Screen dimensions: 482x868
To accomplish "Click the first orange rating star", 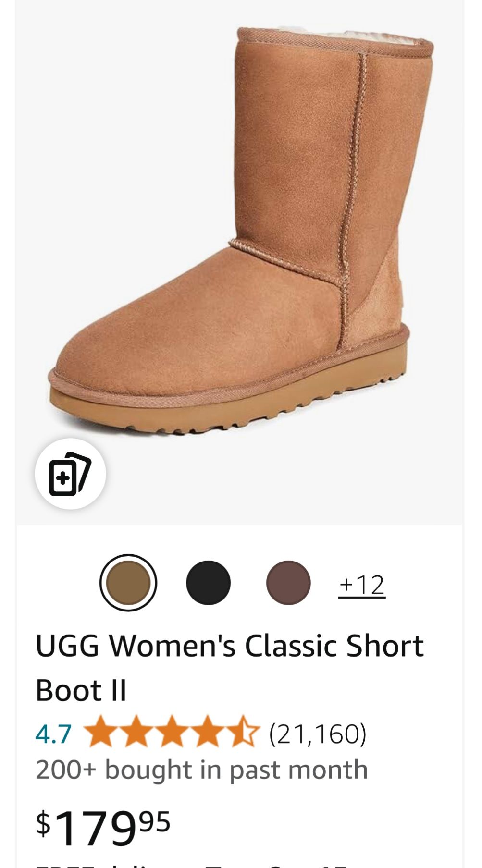I will click(x=101, y=732).
